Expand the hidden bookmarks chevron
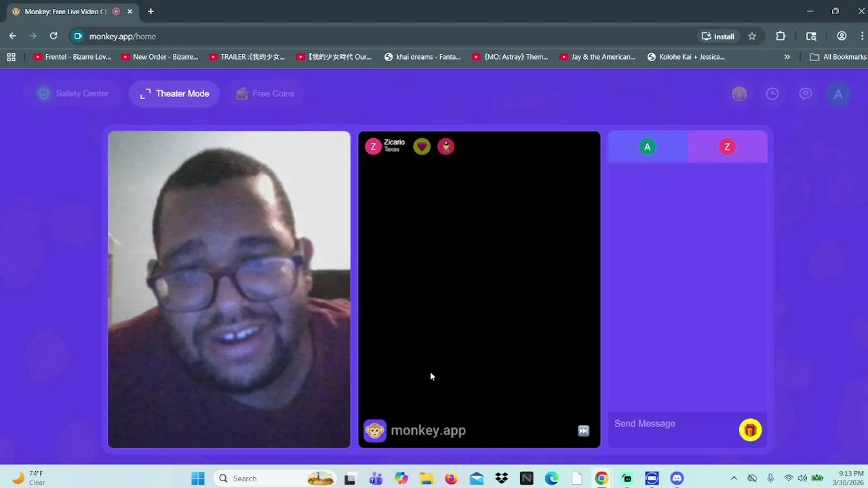868x488 pixels. coord(787,57)
